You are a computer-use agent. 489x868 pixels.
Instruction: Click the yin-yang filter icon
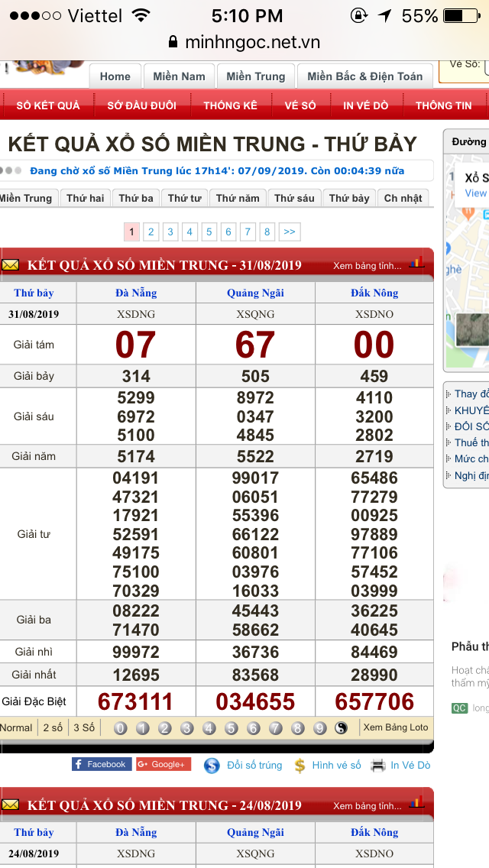pos(342,728)
